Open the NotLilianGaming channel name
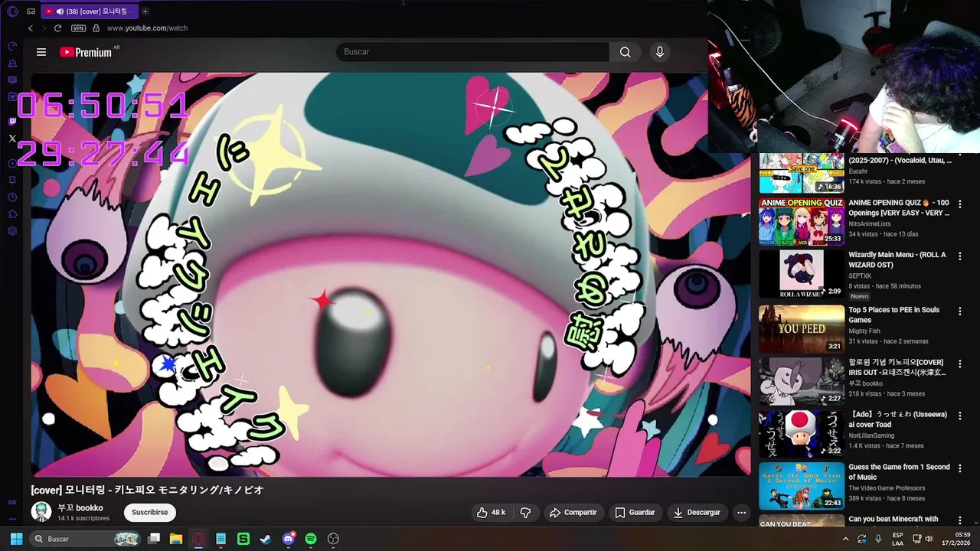The width and height of the screenshot is (980, 551). tap(871, 435)
